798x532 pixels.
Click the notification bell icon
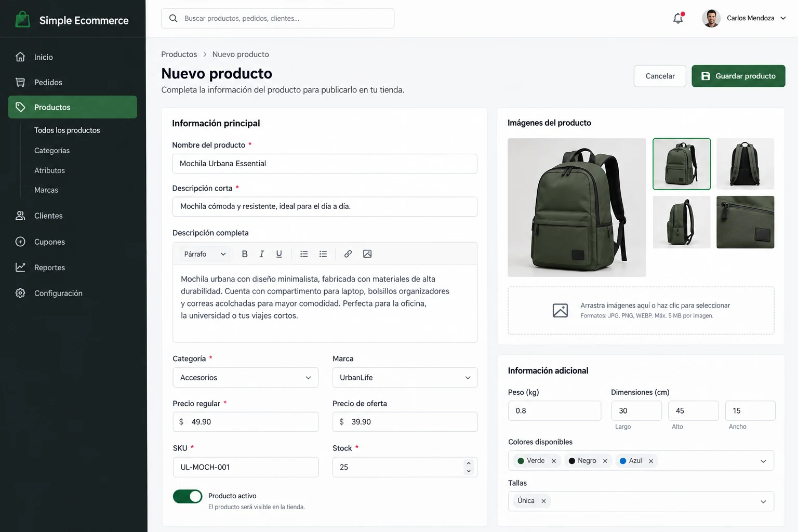pyautogui.click(x=678, y=18)
